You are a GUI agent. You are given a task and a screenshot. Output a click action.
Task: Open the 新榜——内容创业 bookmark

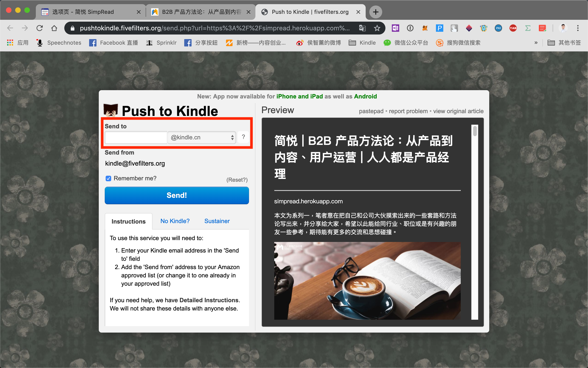(256, 43)
